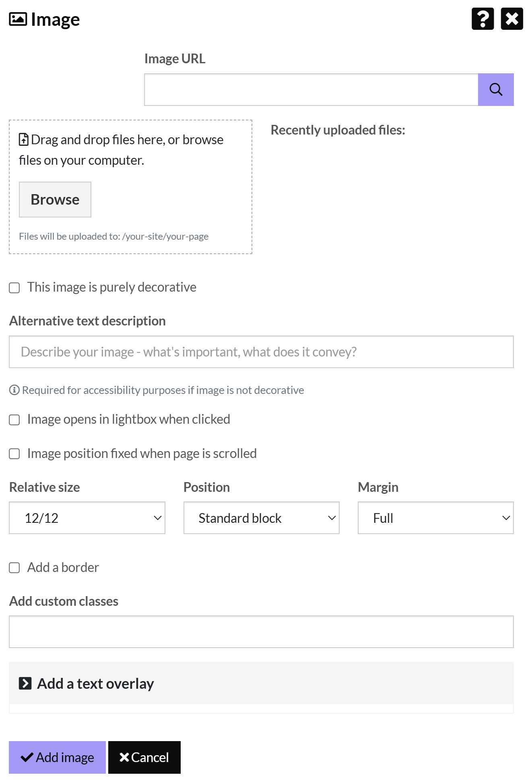Click the help question mark icon
The width and height of the screenshot is (532, 783).
483,19
